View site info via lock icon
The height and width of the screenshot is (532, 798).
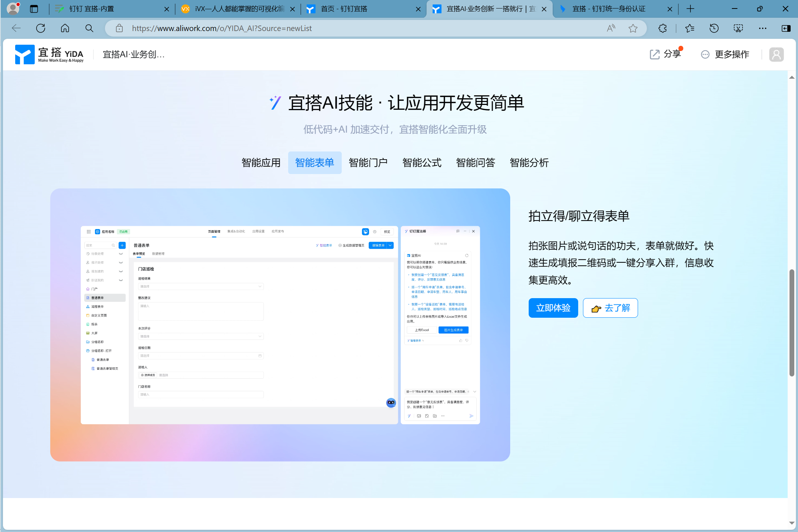119,28
